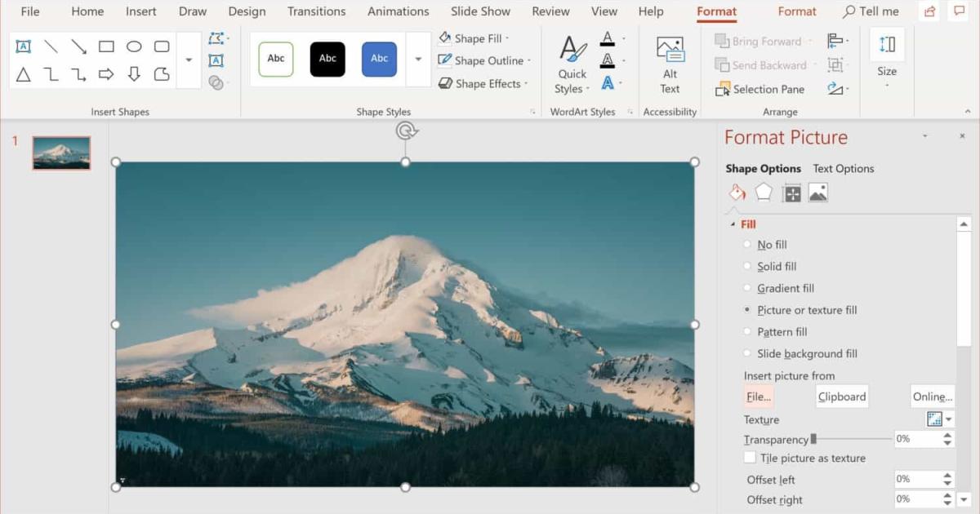Open the Effects pentagon icon tab
Screen dimensions: 980x514
[x=764, y=193]
